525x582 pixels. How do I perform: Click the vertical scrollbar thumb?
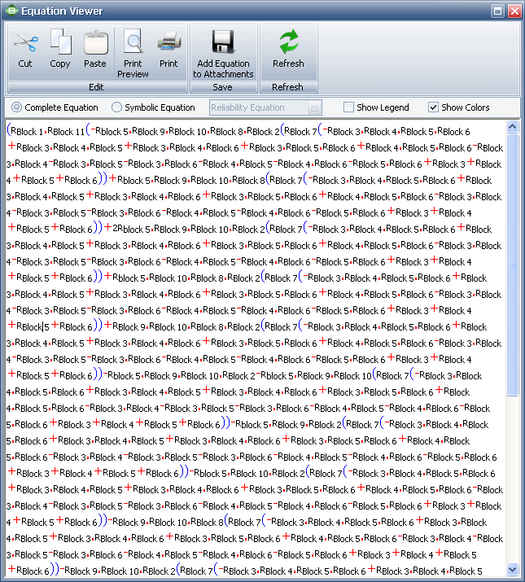[512, 265]
